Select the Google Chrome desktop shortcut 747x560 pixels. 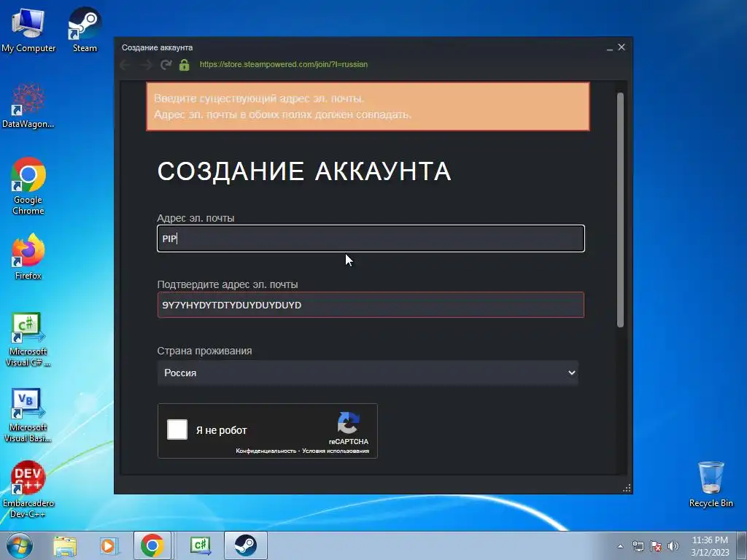28,186
